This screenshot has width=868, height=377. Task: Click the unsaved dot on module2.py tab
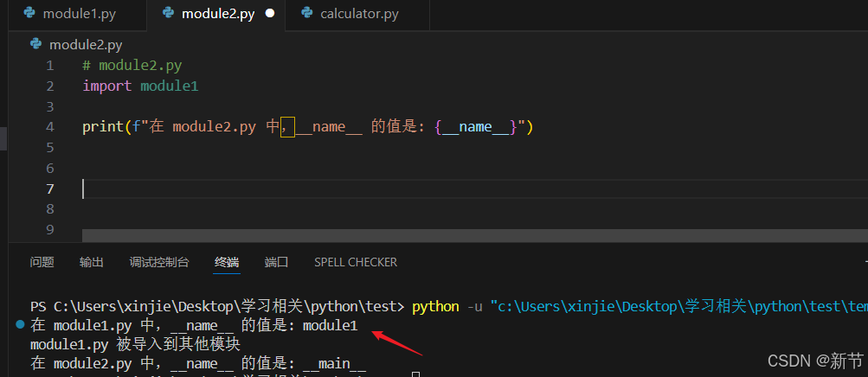click(x=270, y=14)
